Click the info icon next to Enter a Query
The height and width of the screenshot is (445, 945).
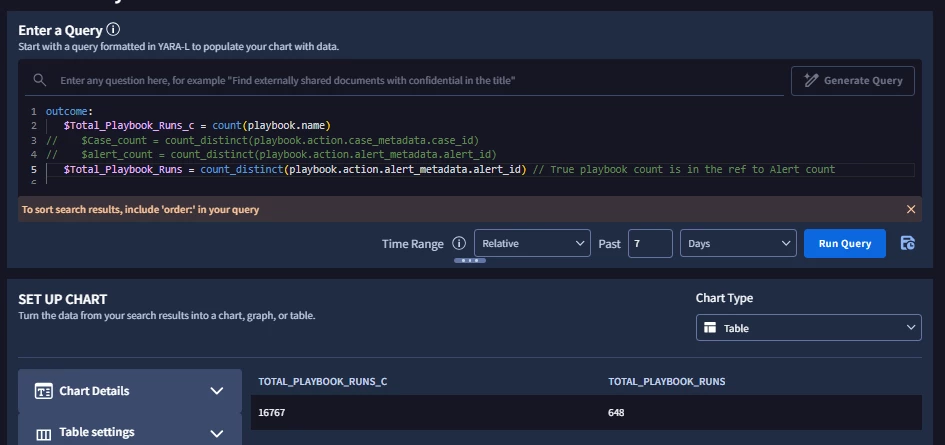[x=113, y=30]
